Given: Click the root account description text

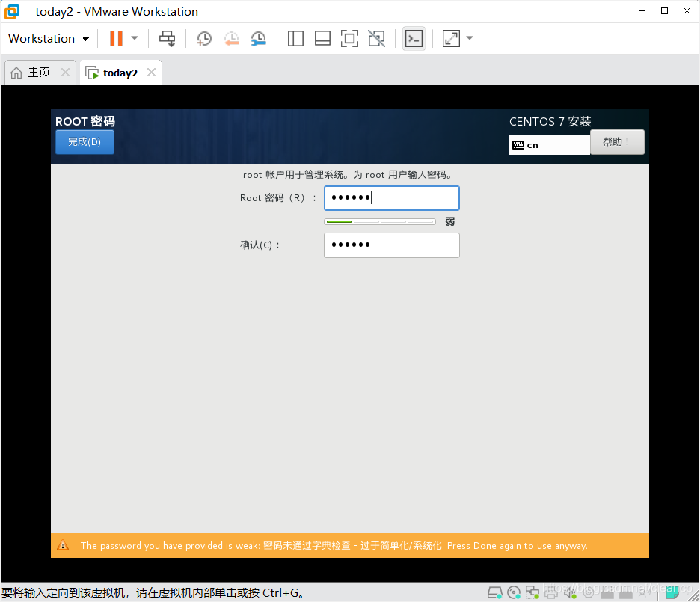Looking at the screenshot, I should click(348, 175).
